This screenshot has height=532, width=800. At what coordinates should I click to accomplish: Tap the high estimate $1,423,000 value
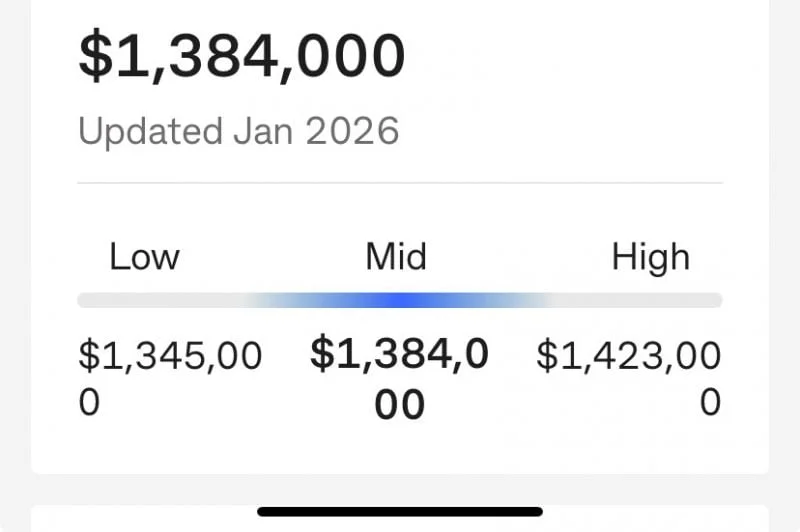[x=628, y=356]
